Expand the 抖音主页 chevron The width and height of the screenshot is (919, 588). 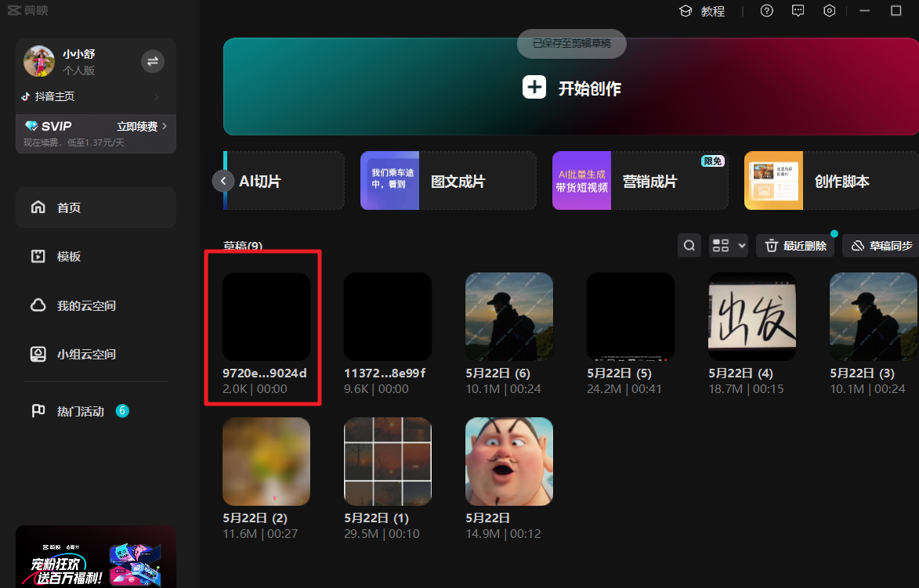click(x=157, y=96)
